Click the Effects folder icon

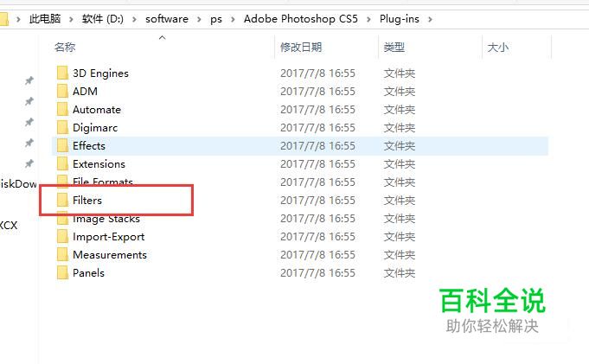pos(62,146)
